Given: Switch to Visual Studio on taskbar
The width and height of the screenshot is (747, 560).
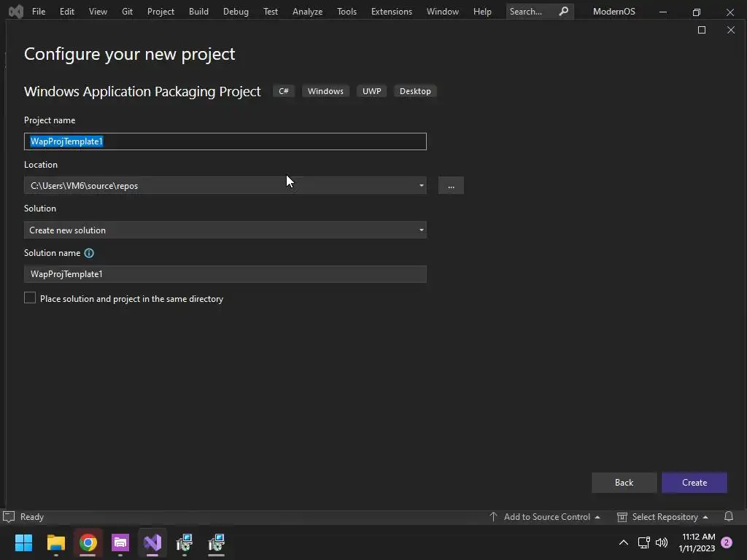Looking at the screenshot, I should pos(152,542).
